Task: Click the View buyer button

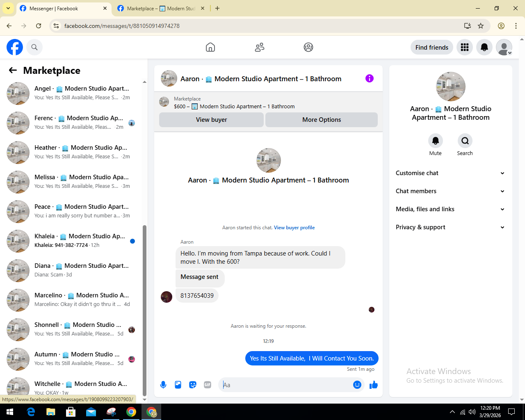Action: point(211,120)
